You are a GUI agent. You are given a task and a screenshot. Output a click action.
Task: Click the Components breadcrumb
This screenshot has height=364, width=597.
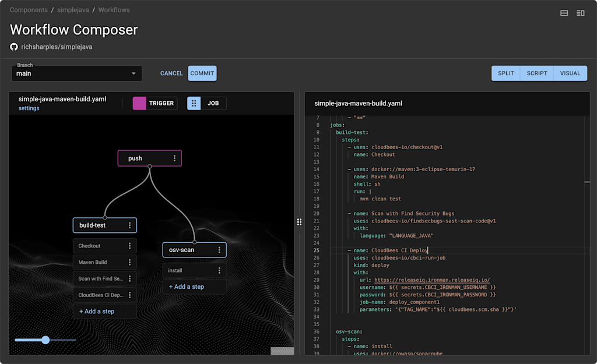(29, 10)
